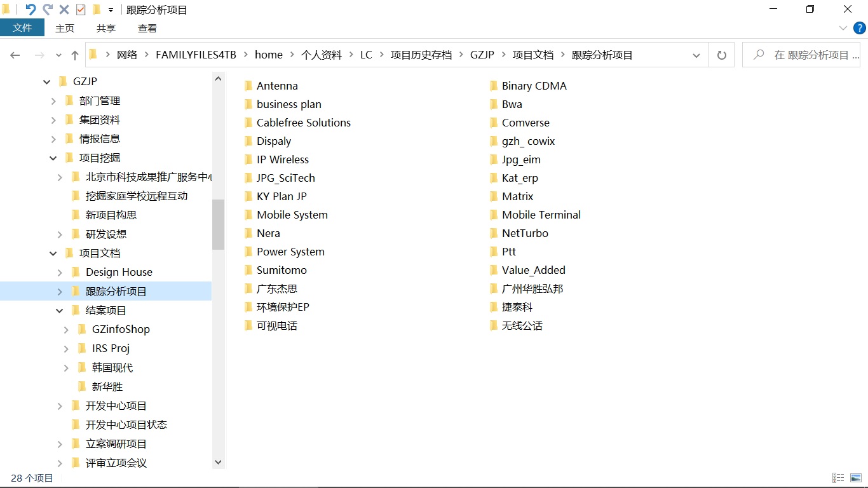The height and width of the screenshot is (488, 868).
Task: Click the Properties checkmark icon in quick access toolbar
Action: 81,10
